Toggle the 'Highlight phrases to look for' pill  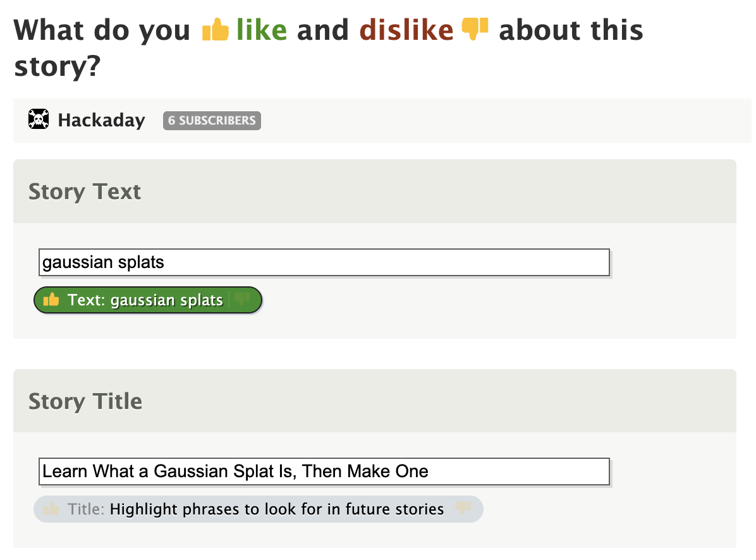tap(277, 509)
